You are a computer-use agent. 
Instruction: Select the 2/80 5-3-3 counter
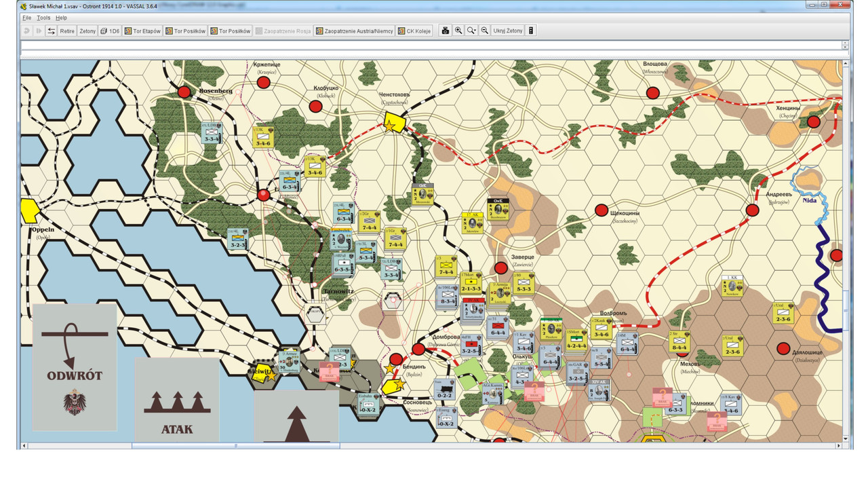click(524, 283)
